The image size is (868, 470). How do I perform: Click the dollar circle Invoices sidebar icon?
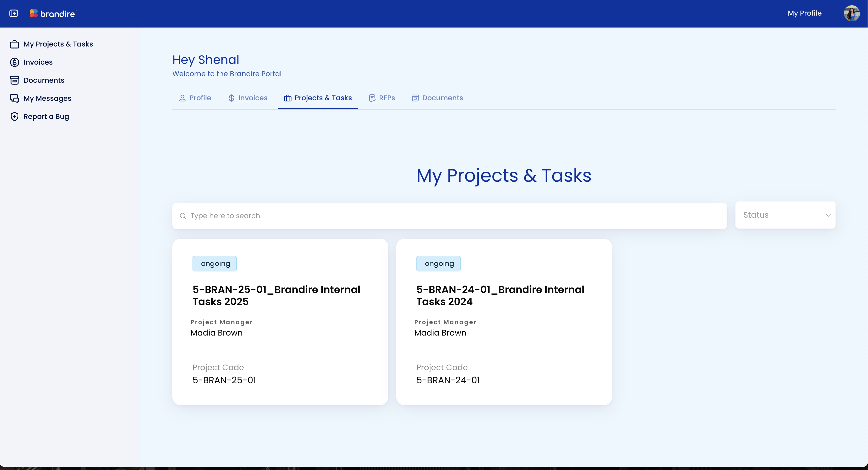pyautogui.click(x=15, y=62)
